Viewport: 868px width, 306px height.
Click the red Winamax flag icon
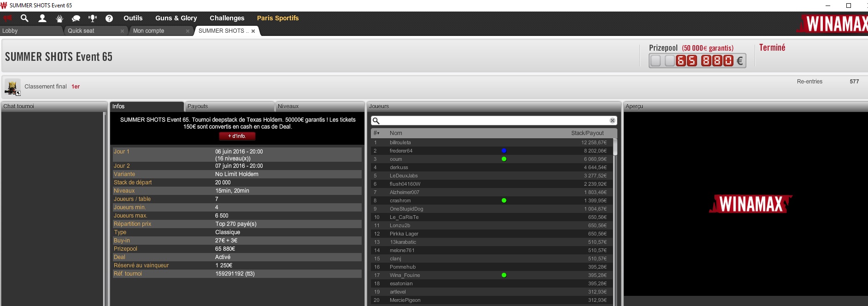7,18
